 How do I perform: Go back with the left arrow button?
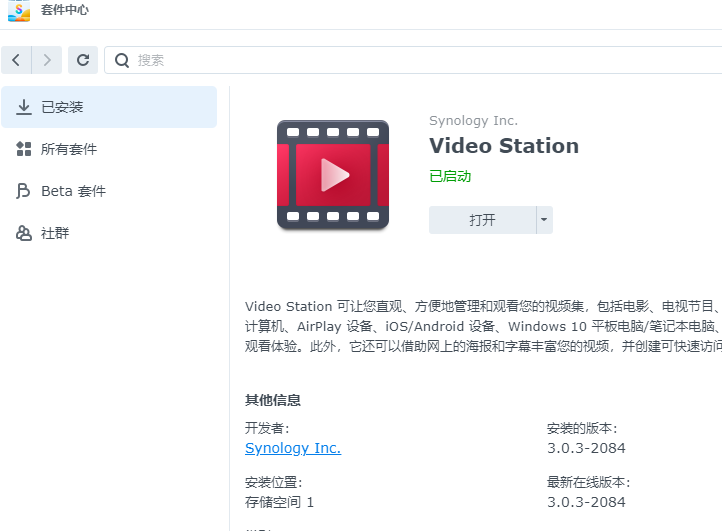pos(16,60)
